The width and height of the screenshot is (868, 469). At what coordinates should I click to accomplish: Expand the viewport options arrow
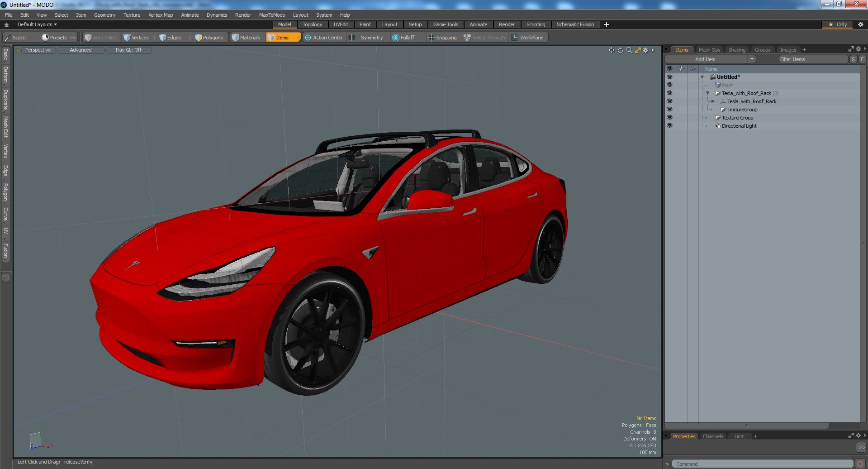[653, 50]
